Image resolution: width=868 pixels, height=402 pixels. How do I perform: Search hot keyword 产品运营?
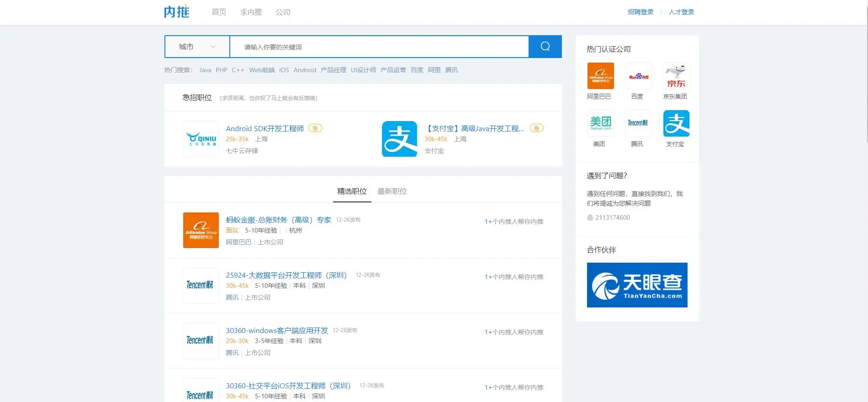pos(393,70)
